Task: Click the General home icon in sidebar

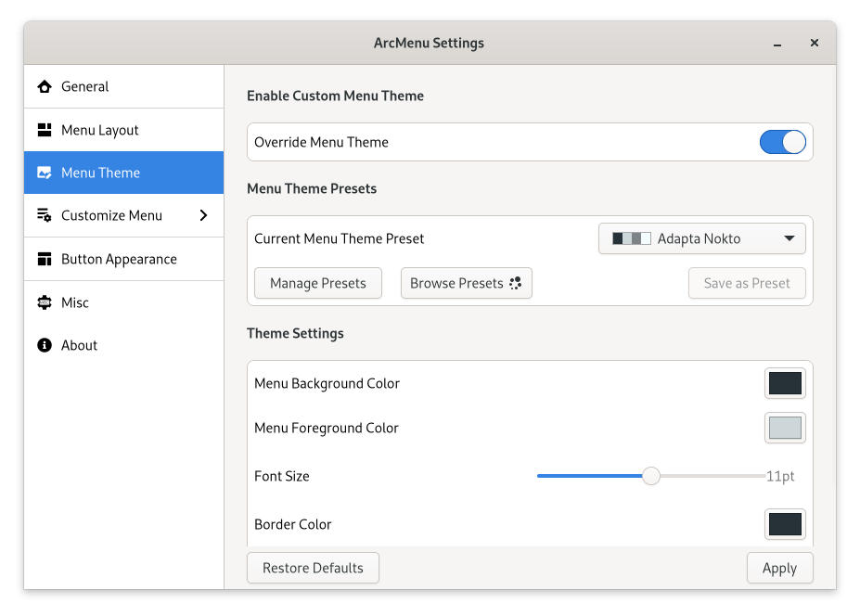Action: click(x=44, y=87)
